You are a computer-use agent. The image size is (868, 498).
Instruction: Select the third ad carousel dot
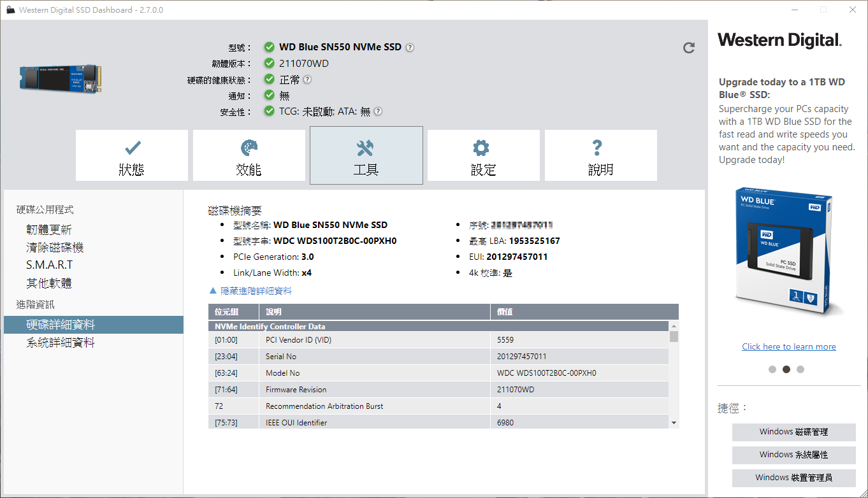(800, 369)
